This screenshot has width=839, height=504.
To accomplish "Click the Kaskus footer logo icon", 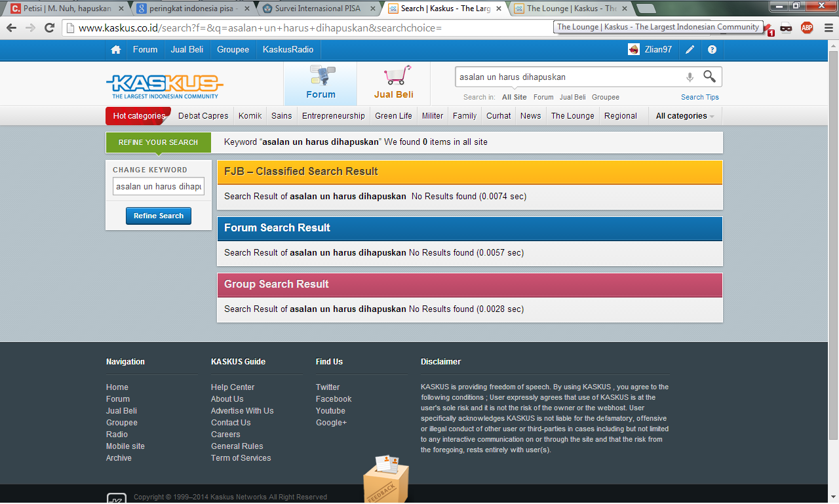I will [x=116, y=498].
